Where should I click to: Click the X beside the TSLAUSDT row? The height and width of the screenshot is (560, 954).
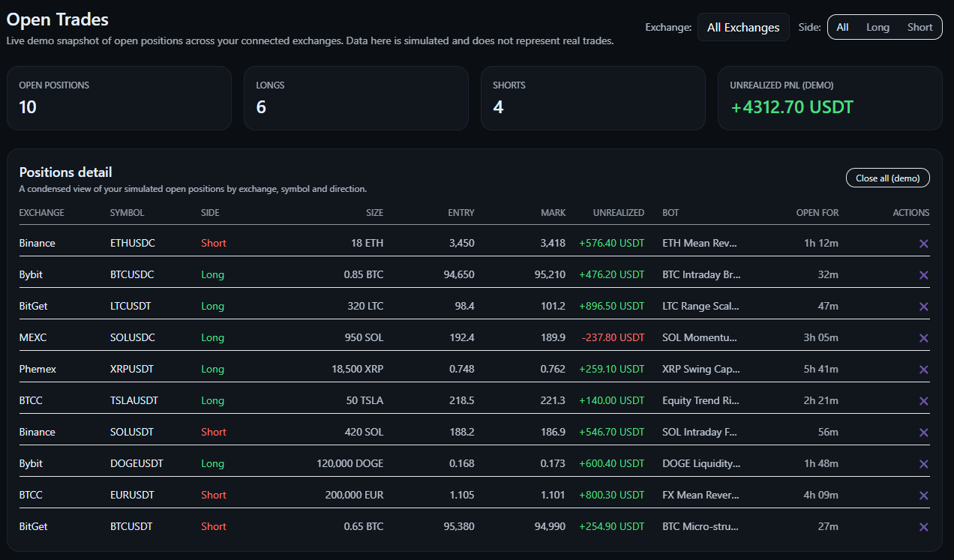[924, 400]
